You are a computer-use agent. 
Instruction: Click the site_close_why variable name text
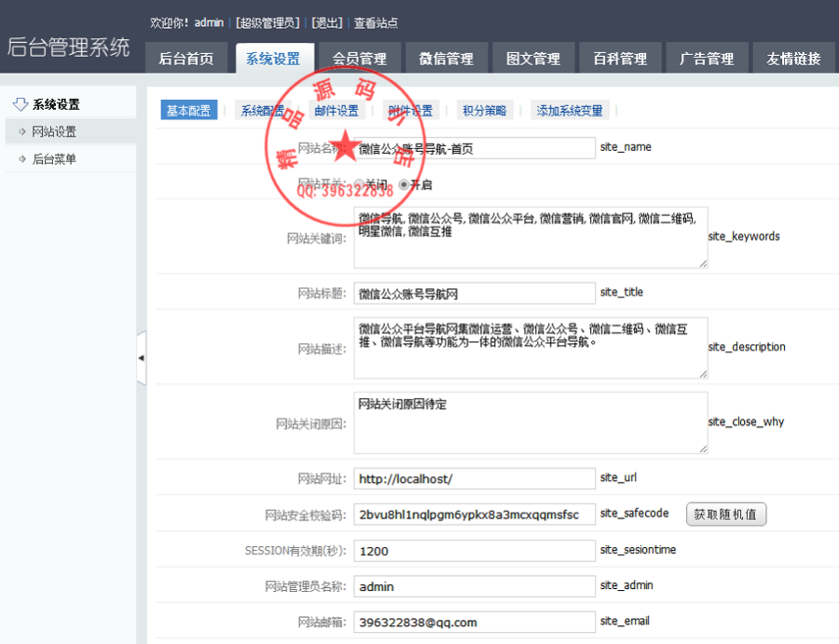746,421
